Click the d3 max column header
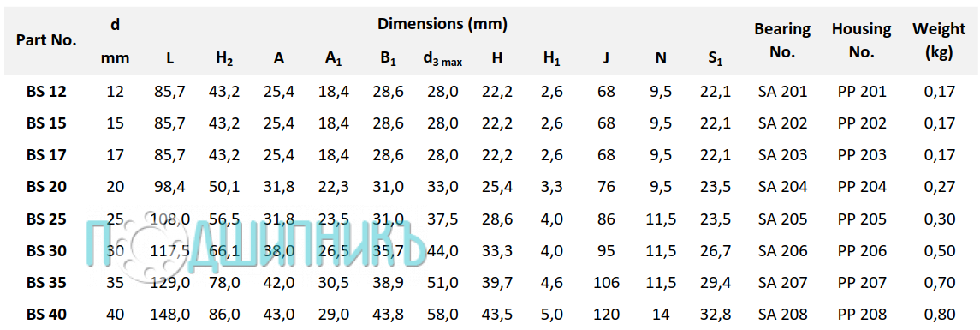This screenshot has height=330, width=980. (442, 59)
